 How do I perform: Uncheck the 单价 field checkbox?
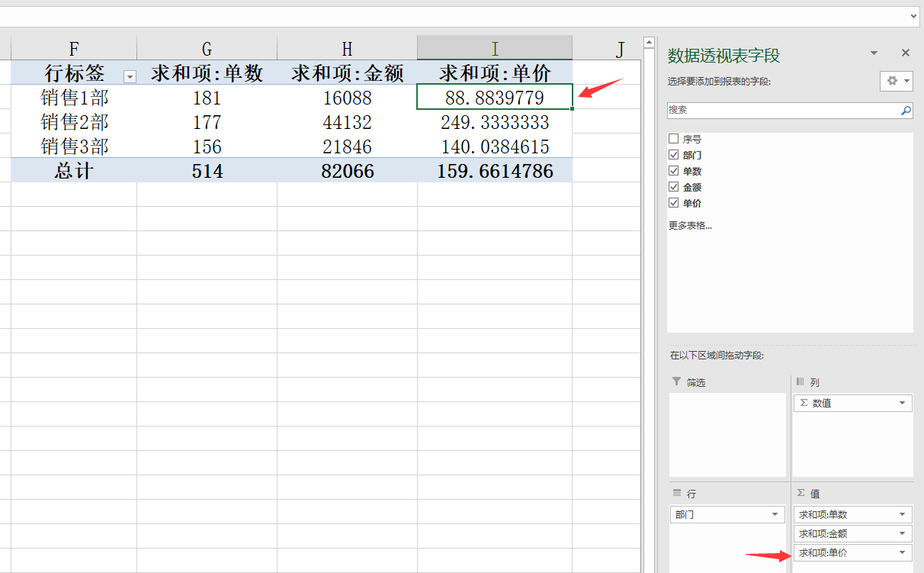click(673, 203)
